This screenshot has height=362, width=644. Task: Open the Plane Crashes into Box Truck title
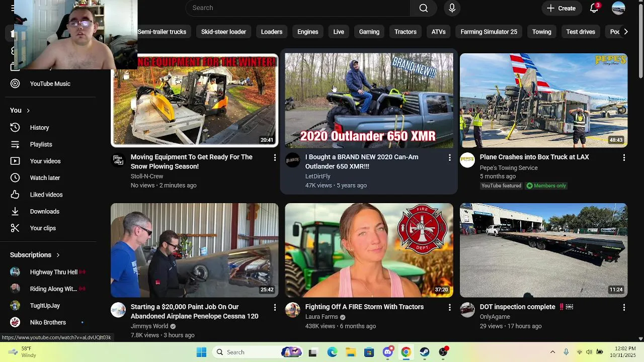[534, 157]
